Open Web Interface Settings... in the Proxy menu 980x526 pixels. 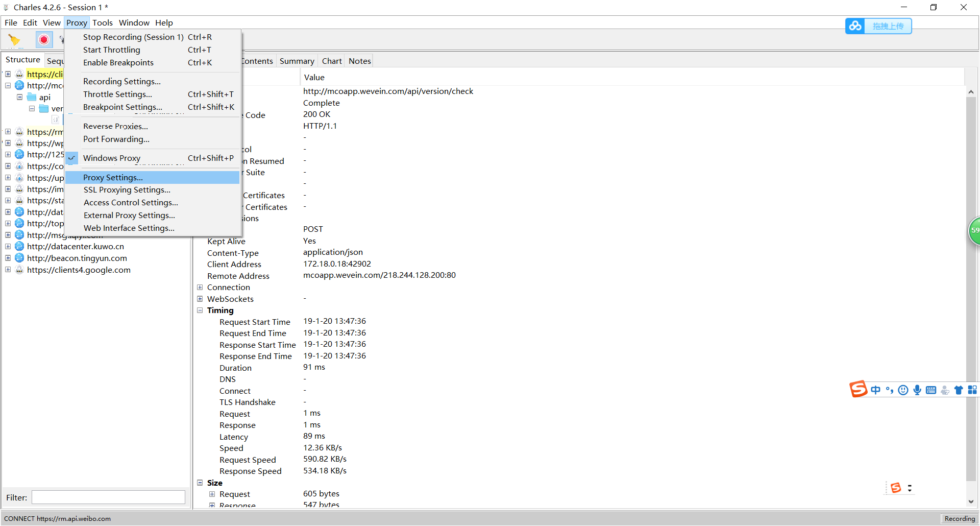coord(153,228)
